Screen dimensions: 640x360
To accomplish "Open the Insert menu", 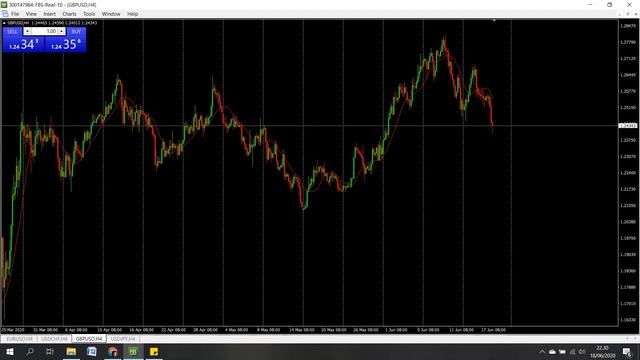I will (x=50, y=14).
